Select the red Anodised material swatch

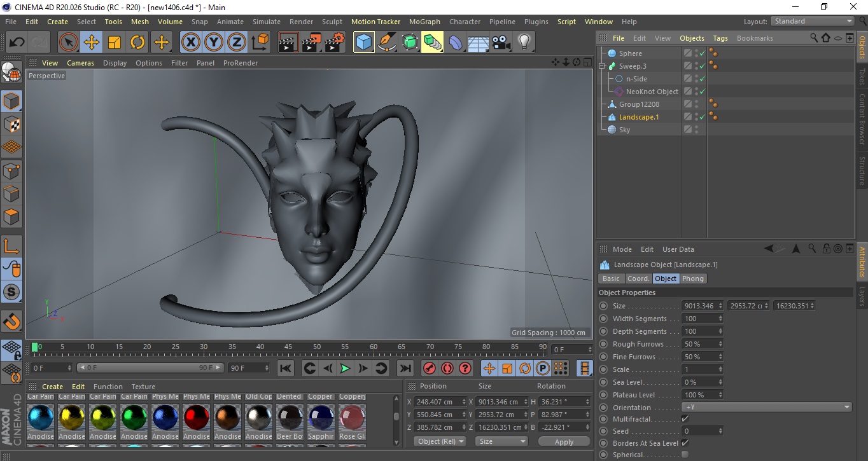[x=196, y=418]
